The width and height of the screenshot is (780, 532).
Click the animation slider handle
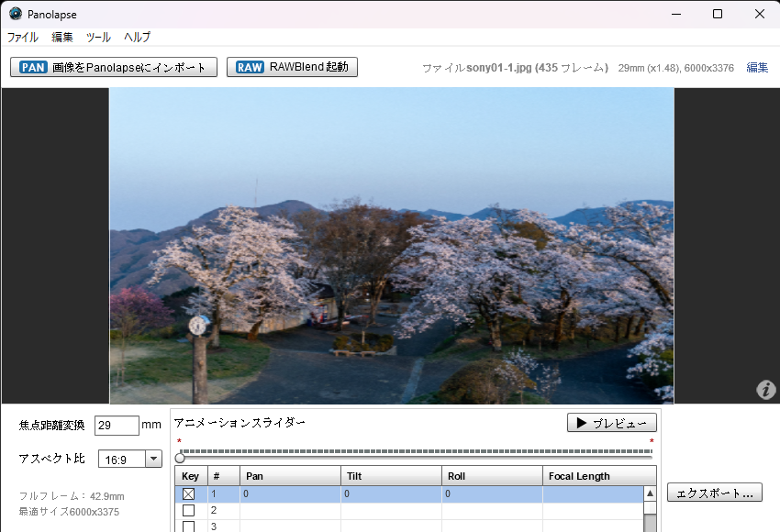(x=180, y=457)
